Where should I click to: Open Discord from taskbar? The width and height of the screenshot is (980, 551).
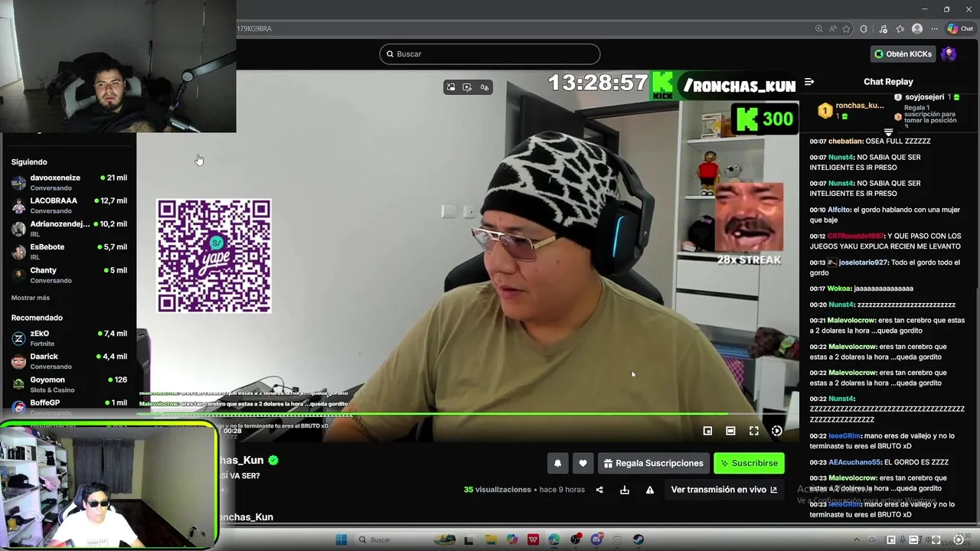[x=596, y=540]
